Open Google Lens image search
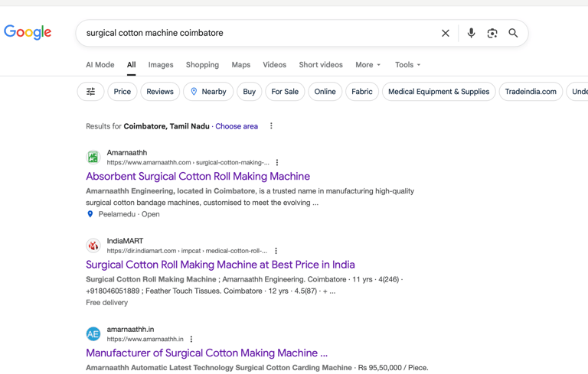 (492, 33)
